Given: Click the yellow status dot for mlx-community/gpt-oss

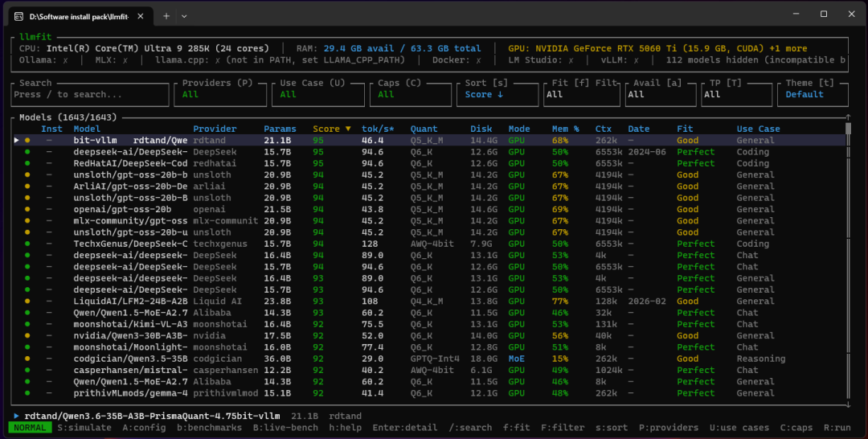Looking at the screenshot, I should pyautogui.click(x=27, y=221).
